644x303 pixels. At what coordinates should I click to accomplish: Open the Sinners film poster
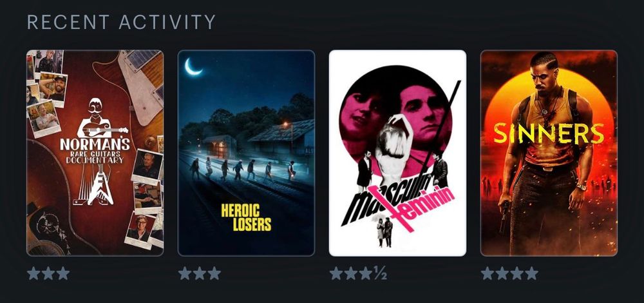549,153
